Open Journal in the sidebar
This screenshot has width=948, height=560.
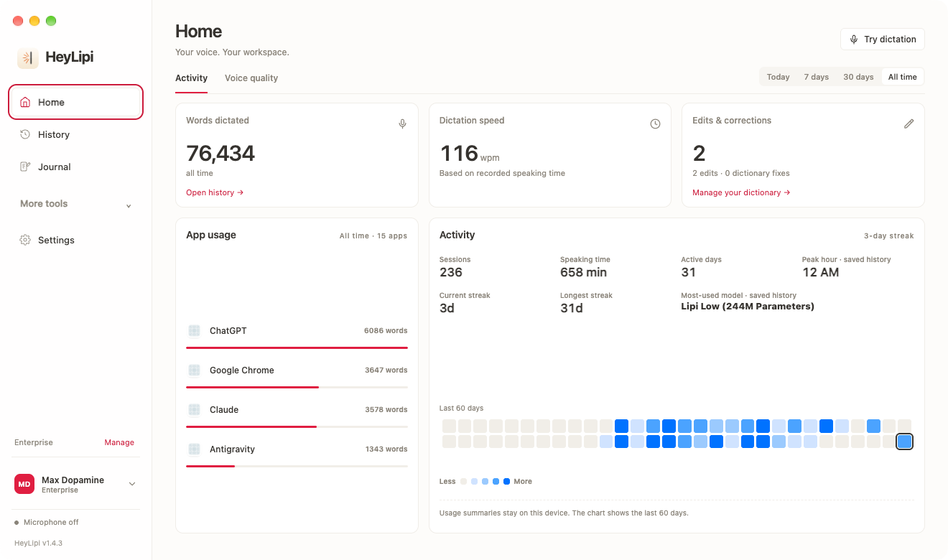pyautogui.click(x=75, y=167)
